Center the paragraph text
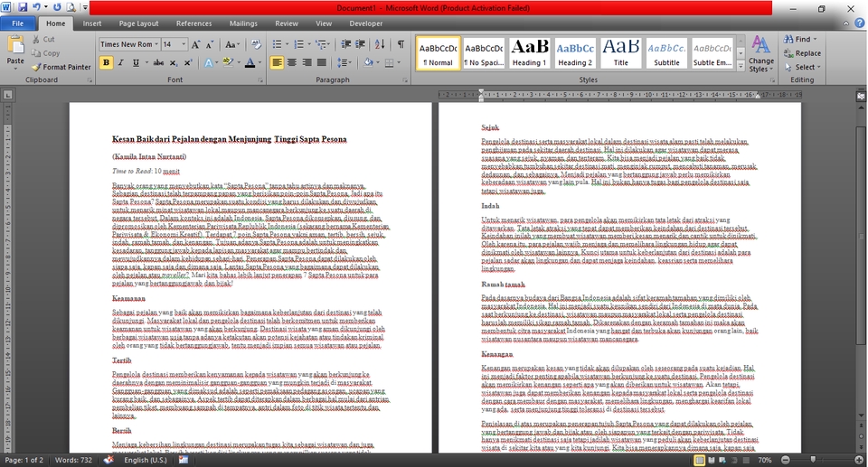The image size is (868, 467). (292, 62)
